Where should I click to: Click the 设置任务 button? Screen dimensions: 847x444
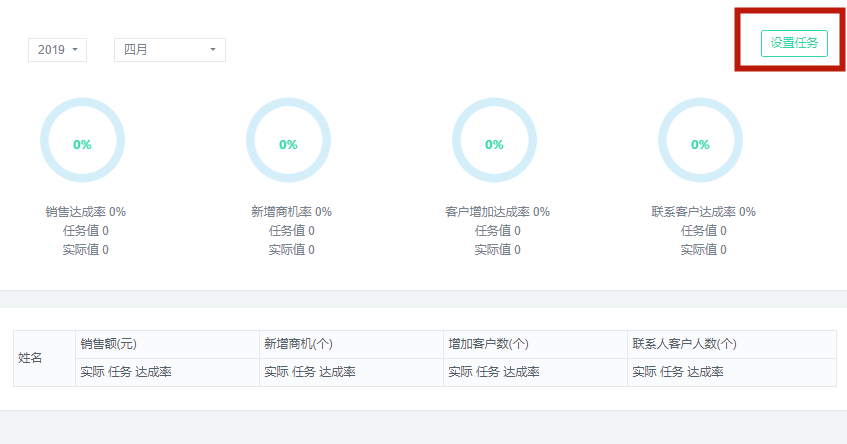[x=794, y=43]
